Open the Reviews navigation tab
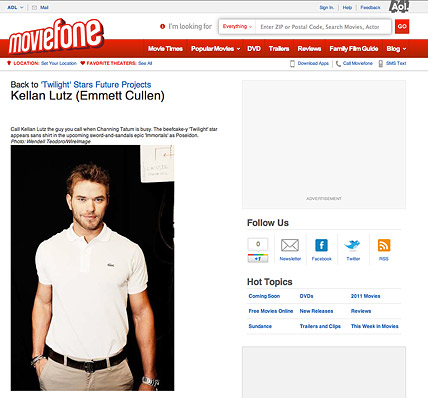428x398 pixels. pyautogui.click(x=309, y=49)
